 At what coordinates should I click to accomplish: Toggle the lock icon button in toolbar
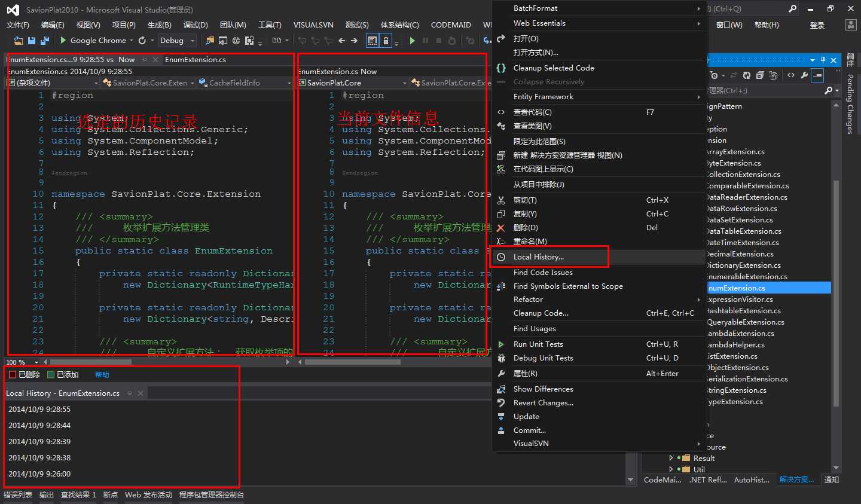point(386,41)
